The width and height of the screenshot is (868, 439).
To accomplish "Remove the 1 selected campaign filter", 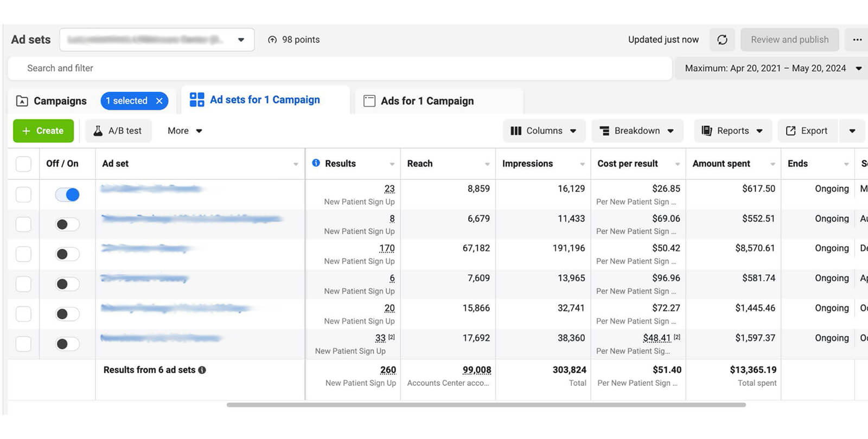I will click(x=159, y=101).
